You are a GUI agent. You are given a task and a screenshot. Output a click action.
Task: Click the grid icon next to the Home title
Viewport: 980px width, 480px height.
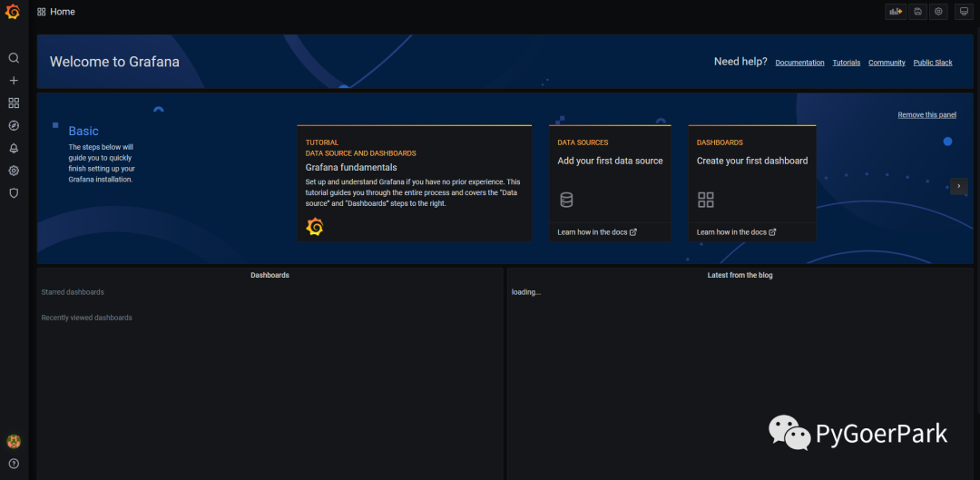pyautogui.click(x=41, y=12)
